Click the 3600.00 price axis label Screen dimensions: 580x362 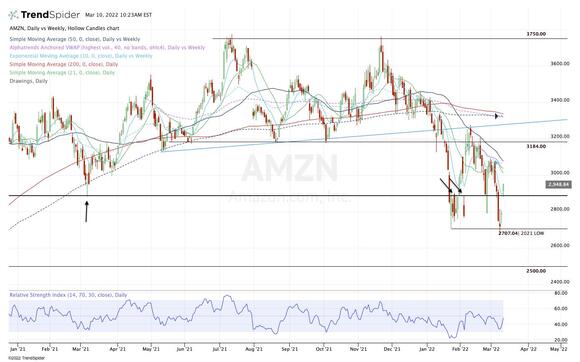[560, 64]
